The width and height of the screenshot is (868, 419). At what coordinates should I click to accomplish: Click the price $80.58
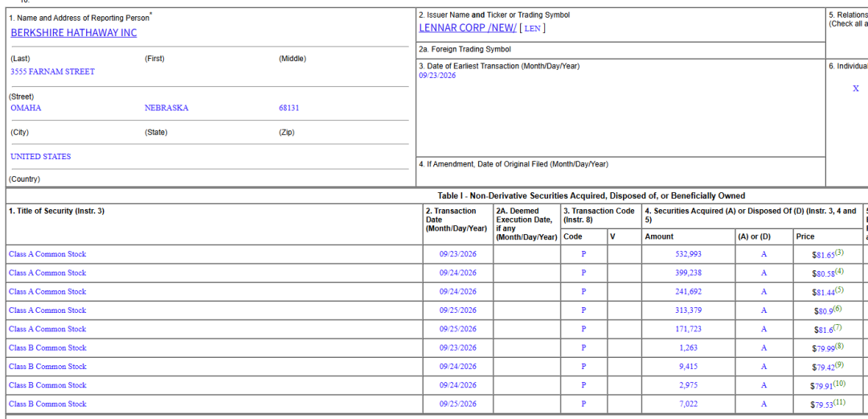pyautogui.click(x=823, y=273)
